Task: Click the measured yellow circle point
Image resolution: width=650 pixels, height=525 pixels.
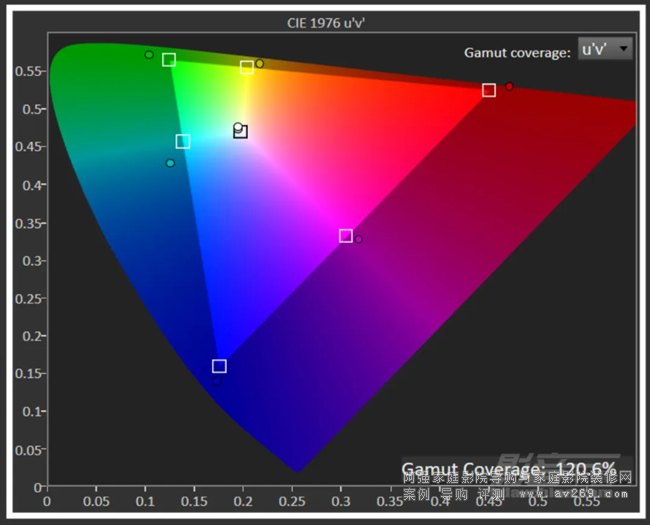Action: tap(260, 64)
